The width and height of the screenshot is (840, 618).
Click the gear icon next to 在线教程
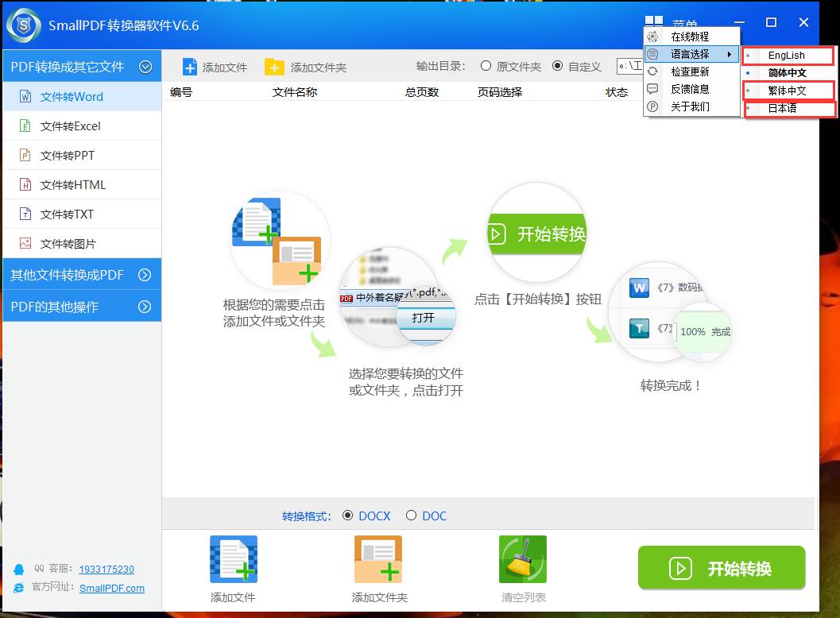[x=652, y=37]
